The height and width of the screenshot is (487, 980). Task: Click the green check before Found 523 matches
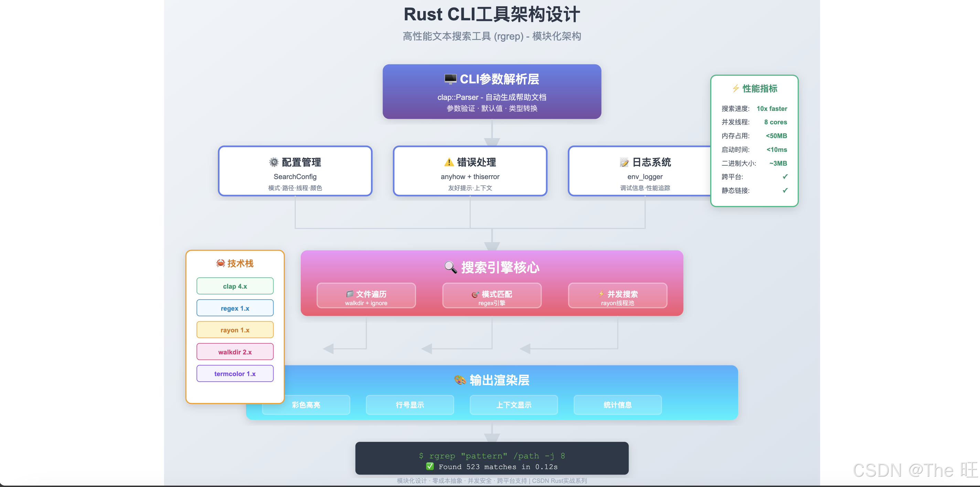pos(430,466)
